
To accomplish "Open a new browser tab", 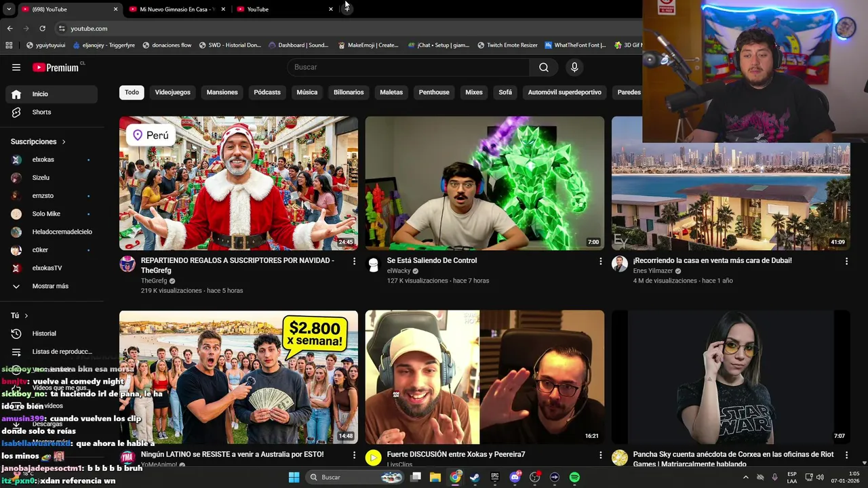I will pyautogui.click(x=347, y=9).
